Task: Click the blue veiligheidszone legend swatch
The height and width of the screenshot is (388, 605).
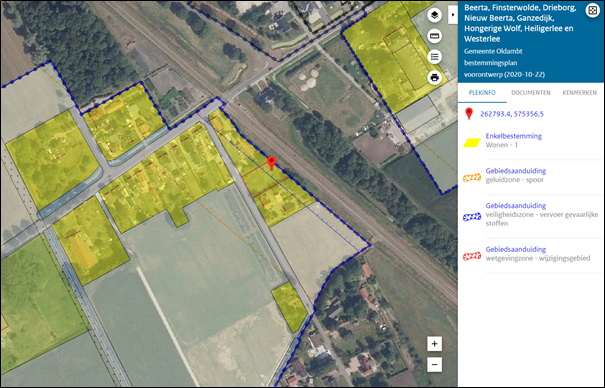Action: tap(472, 217)
